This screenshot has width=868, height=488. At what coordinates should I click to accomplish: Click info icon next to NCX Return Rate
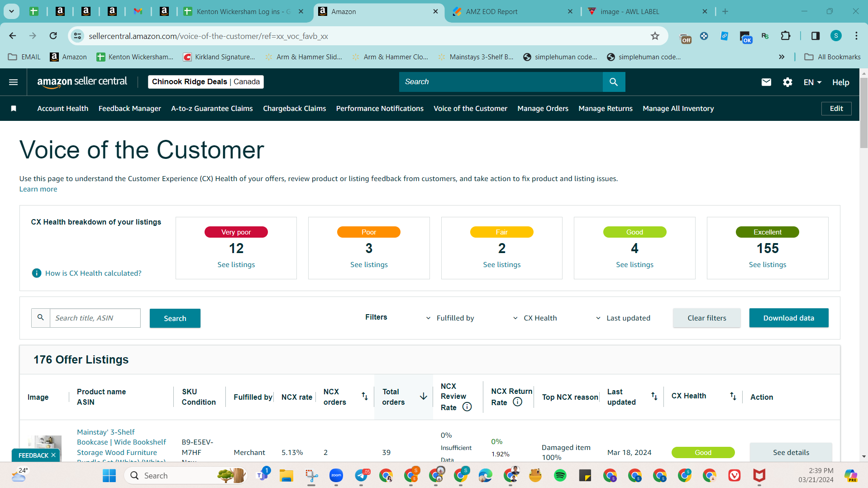pyautogui.click(x=517, y=402)
